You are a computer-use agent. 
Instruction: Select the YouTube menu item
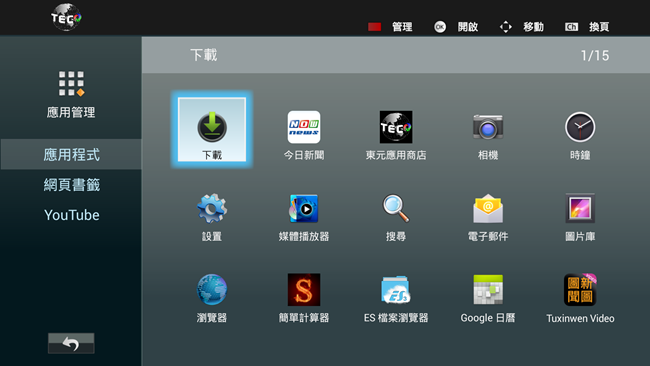coord(71,215)
